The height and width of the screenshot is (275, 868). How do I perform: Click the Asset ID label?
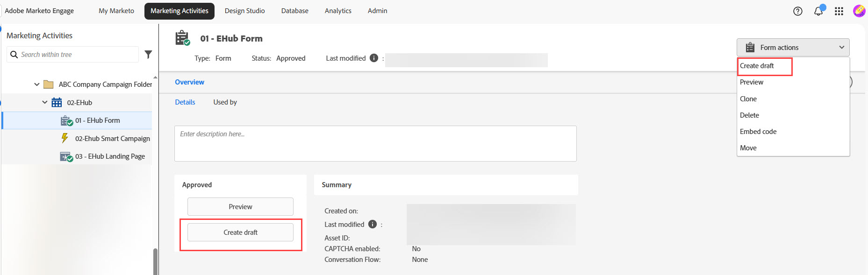pos(337,238)
